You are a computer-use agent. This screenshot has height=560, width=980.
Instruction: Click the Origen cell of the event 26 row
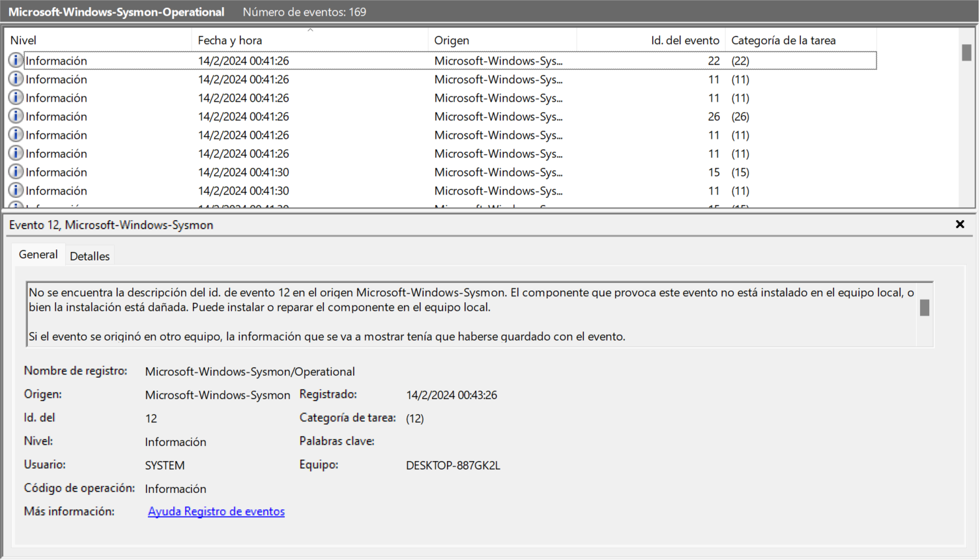pyautogui.click(x=498, y=117)
